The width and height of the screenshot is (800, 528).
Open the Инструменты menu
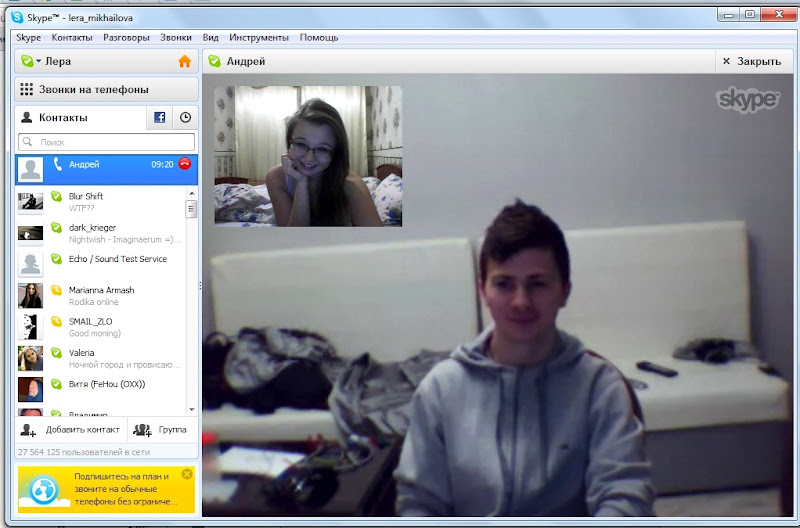coord(259,37)
